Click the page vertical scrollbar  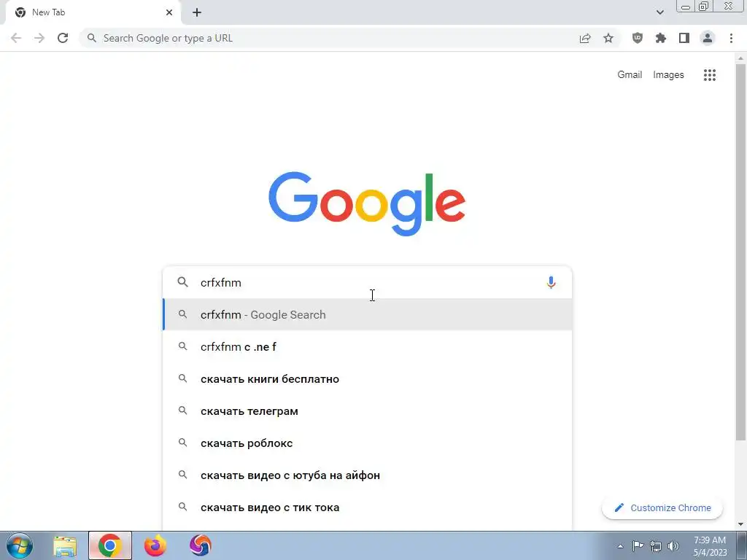click(x=740, y=252)
